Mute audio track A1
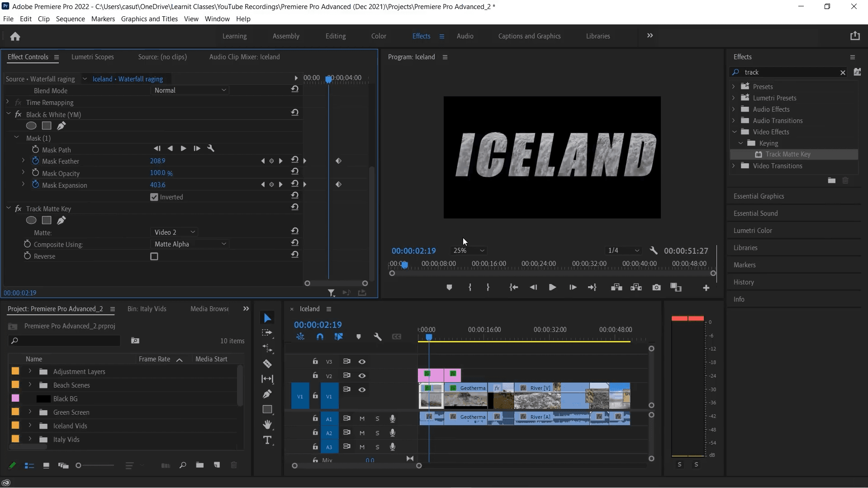This screenshot has height=488, width=868. point(362,419)
